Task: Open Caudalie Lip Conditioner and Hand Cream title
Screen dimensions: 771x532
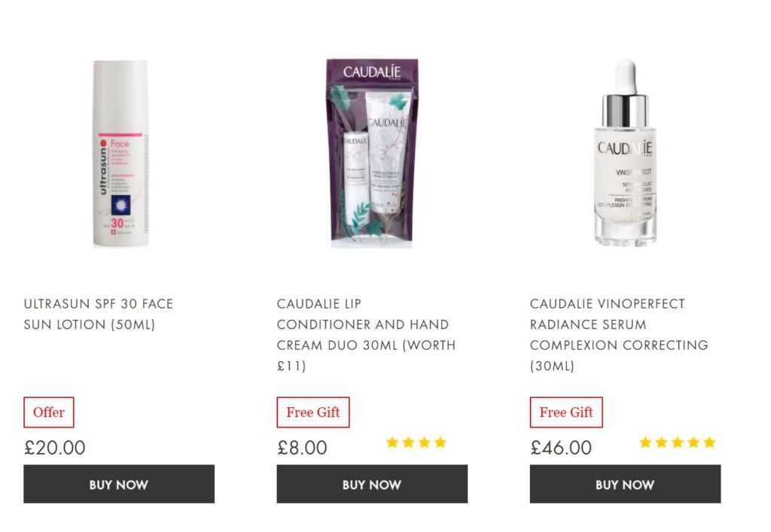Action: click(367, 335)
